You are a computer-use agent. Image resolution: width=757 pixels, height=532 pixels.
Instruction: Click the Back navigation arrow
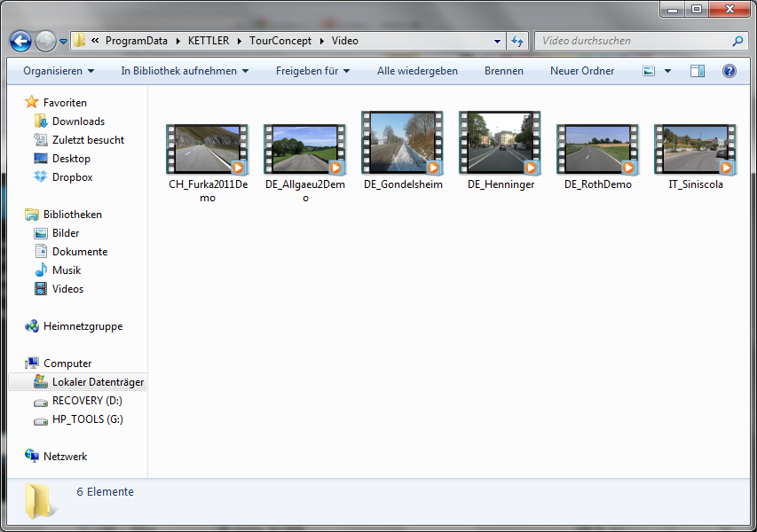(x=20, y=41)
